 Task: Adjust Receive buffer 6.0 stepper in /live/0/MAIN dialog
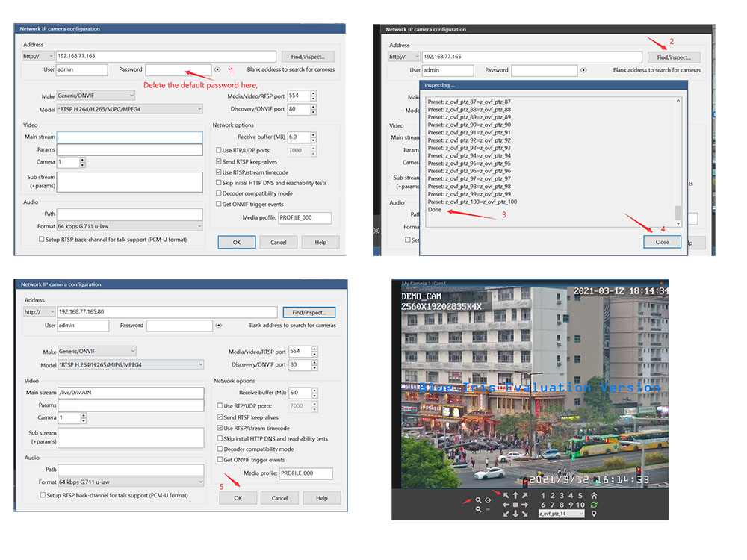point(314,393)
